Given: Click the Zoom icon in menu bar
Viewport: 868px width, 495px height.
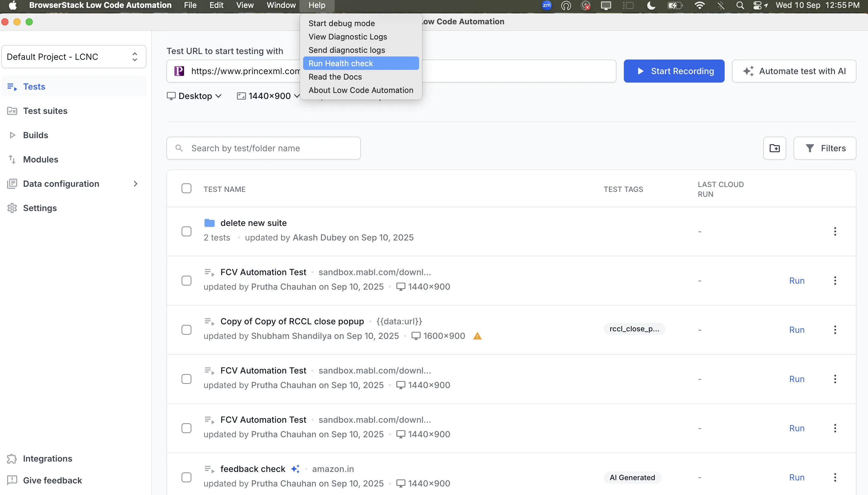Looking at the screenshot, I should point(547,5).
